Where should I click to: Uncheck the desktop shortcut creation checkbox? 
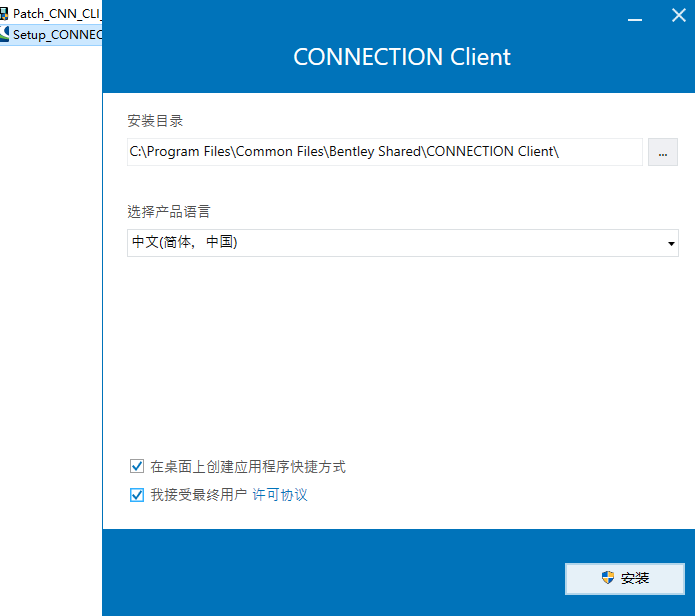pos(137,466)
